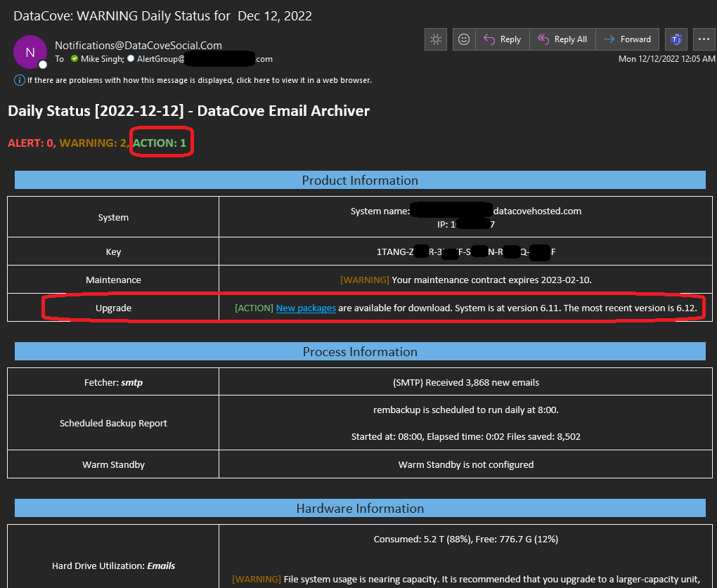Open the emoji reaction picker
717x588 pixels.
(x=464, y=39)
